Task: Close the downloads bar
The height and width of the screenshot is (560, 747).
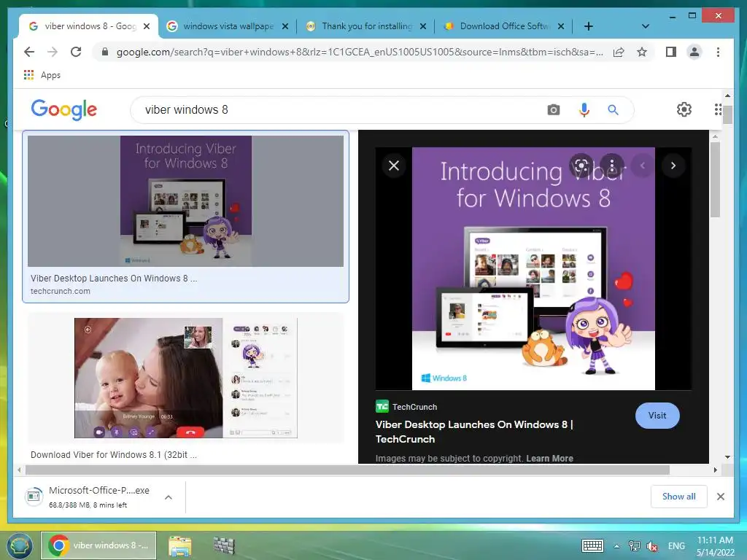Action: [721, 497]
